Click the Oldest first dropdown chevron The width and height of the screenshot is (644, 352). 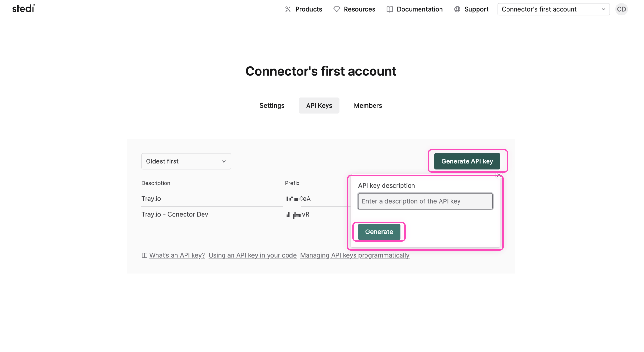224,161
